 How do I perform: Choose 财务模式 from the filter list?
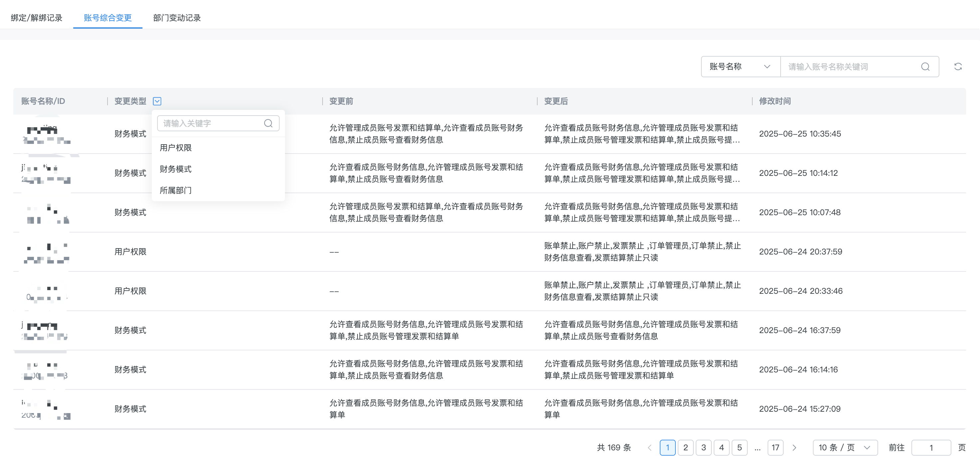(176, 169)
